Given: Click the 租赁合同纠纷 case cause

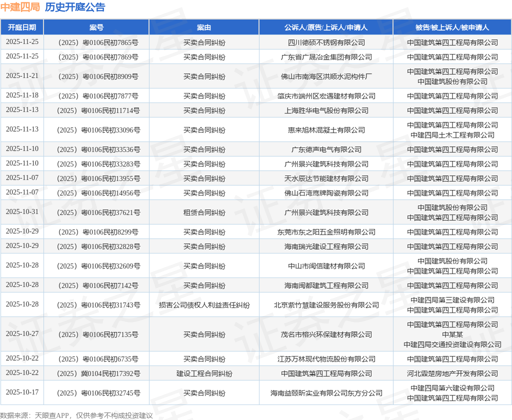Looking at the screenshot, I should click(204, 212).
